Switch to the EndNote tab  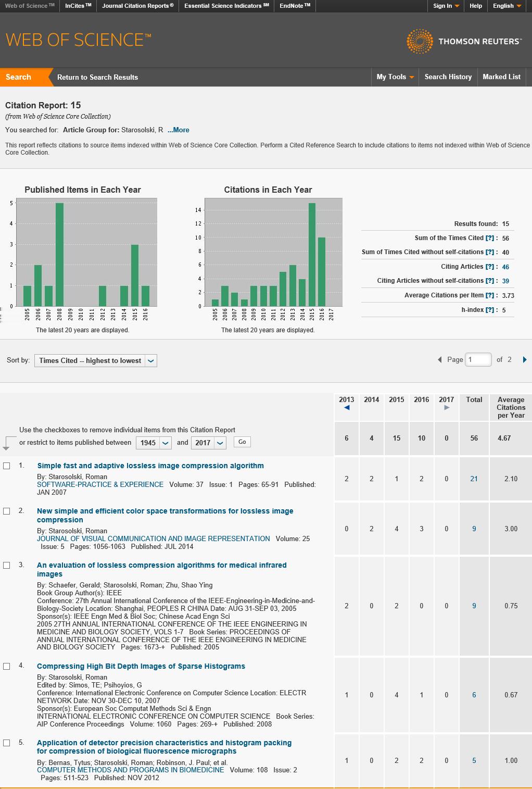point(295,6)
